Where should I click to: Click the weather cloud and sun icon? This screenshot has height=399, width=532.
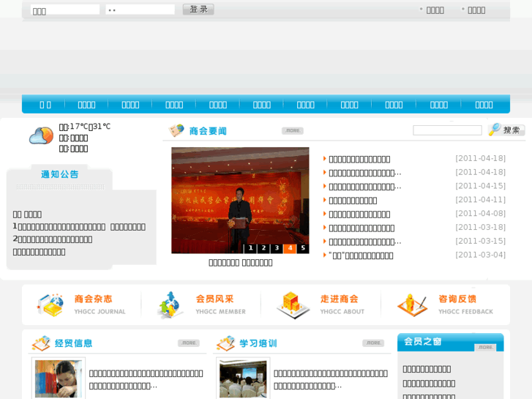pos(42,136)
